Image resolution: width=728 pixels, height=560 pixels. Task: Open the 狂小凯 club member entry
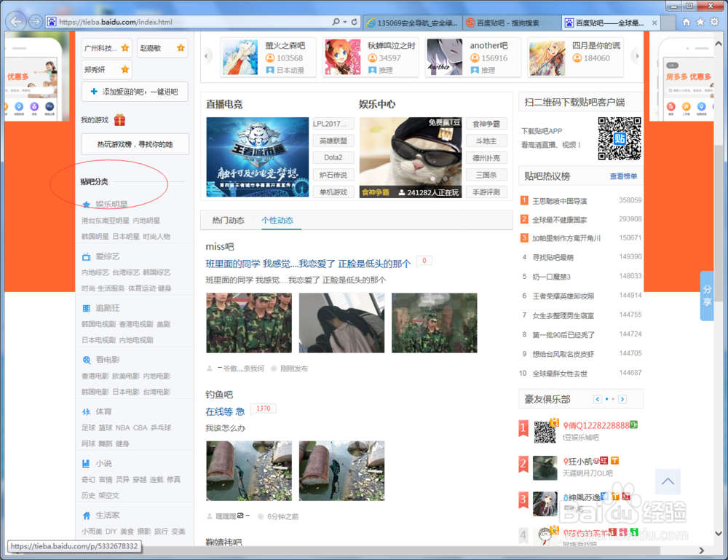[581, 467]
